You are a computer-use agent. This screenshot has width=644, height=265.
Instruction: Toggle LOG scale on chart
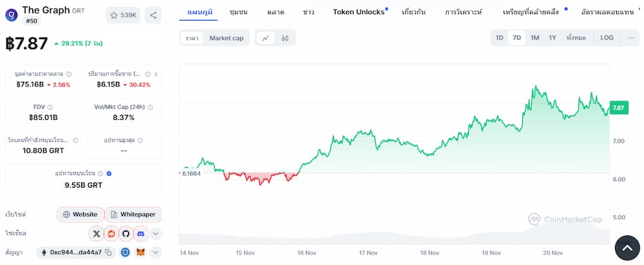point(607,38)
